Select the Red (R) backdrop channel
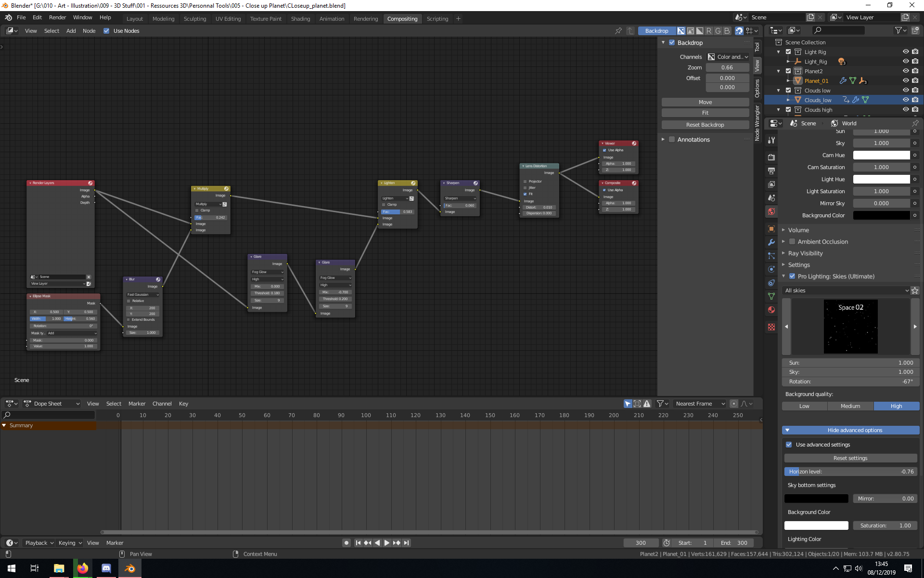Image resolution: width=924 pixels, height=578 pixels. pos(709,31)
